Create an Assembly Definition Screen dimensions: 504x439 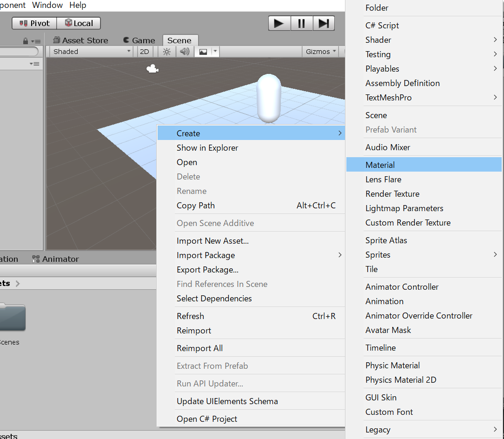coord(424,83)
